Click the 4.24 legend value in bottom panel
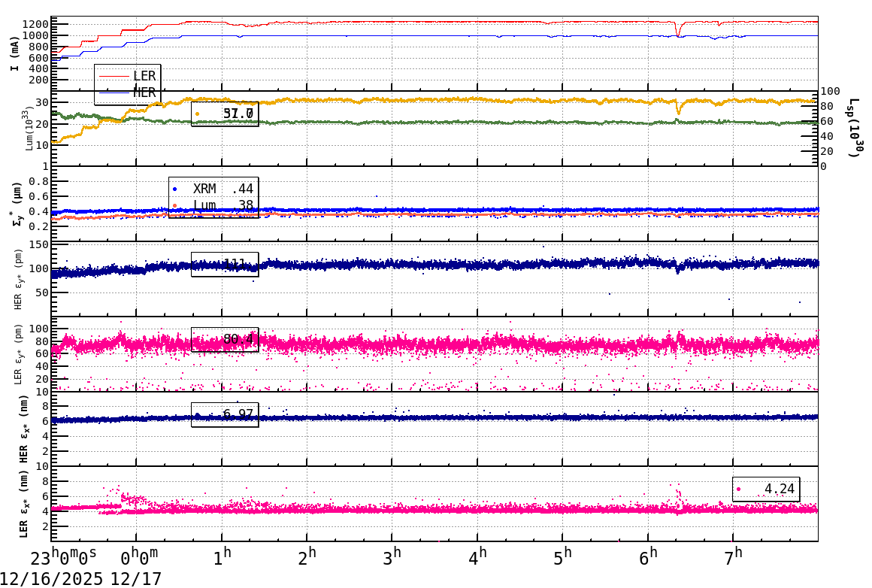872x588 pixels. (x=779, y=489)
